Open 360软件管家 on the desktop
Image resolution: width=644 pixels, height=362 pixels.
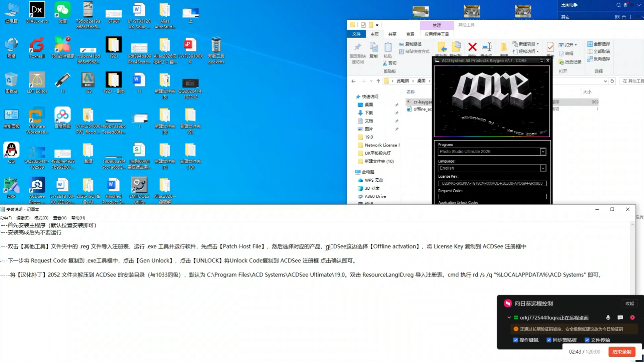(x=62, y=48)
